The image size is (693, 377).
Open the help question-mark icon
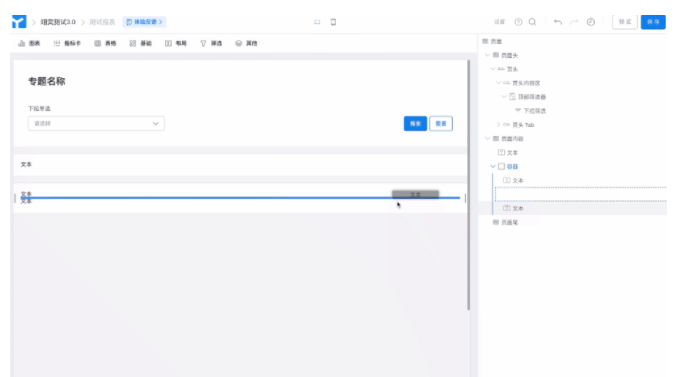[x=518, y=22]
